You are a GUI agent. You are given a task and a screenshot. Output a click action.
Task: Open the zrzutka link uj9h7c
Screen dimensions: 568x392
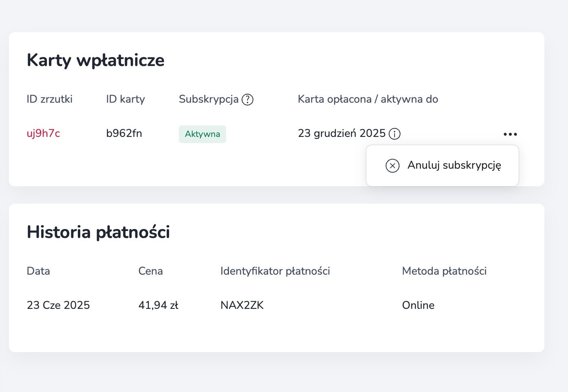[x=43, y=133]
